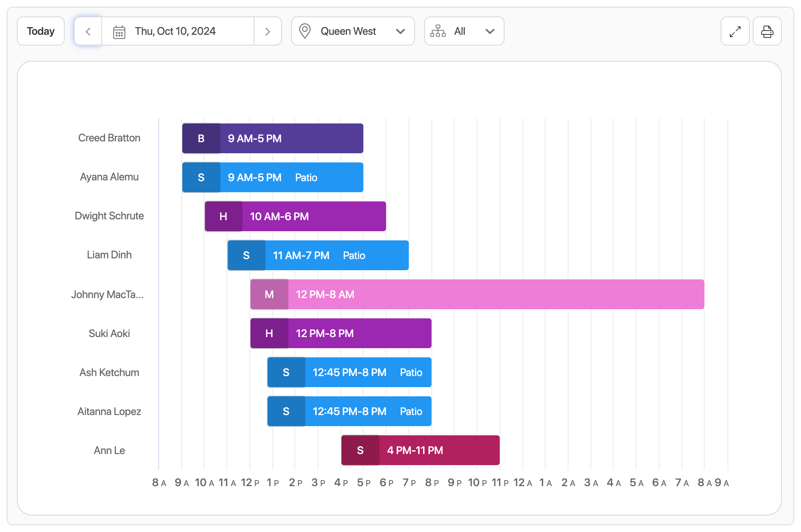Click the org chart departments icon
801x532 pixels.
tap(438, 31)
